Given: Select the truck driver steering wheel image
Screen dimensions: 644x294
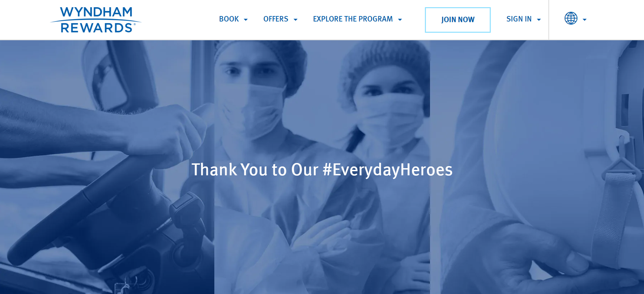Looking at the screenshot, I should tap(107, 167).
